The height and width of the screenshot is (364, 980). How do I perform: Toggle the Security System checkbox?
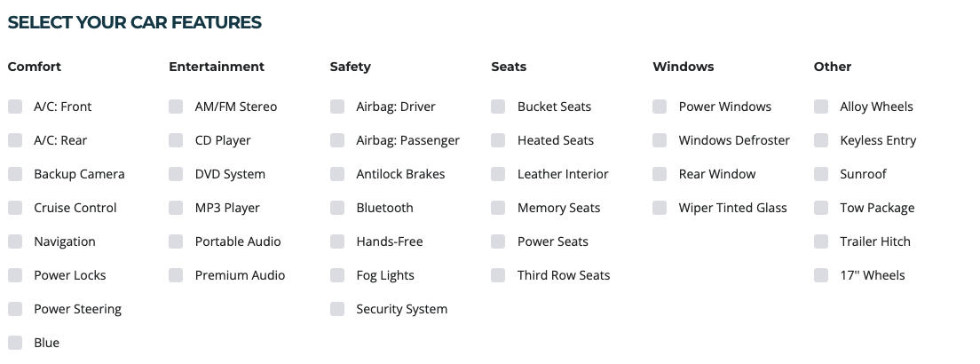pos(337,309)
